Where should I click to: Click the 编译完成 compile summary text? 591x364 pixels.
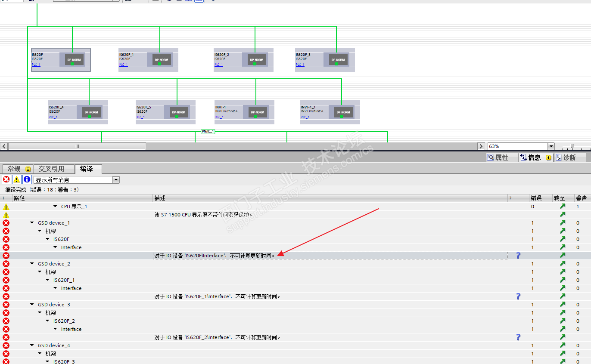click(42, 190)
